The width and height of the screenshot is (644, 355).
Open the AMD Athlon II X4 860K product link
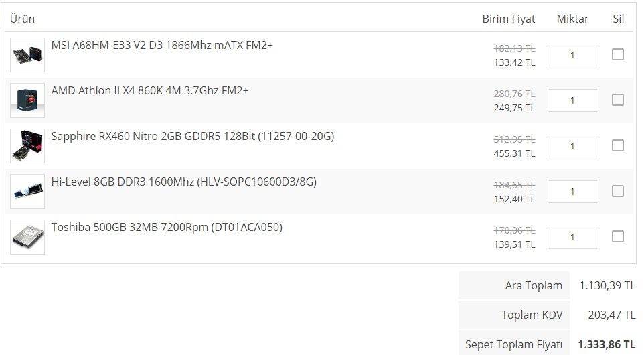tap(150, 91)
